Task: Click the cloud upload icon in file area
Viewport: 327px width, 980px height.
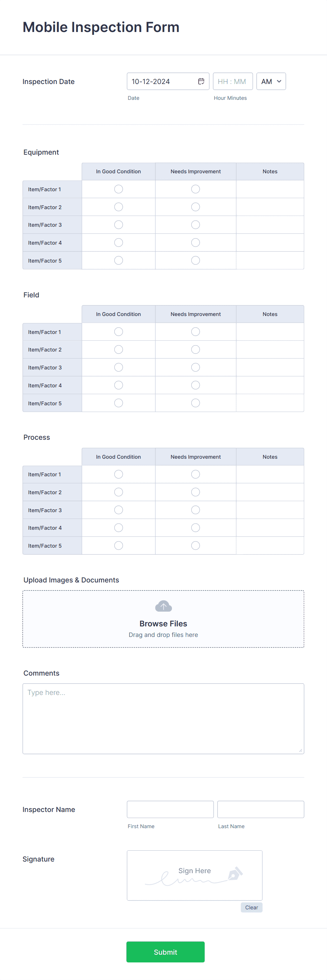Action: (163, 606)
